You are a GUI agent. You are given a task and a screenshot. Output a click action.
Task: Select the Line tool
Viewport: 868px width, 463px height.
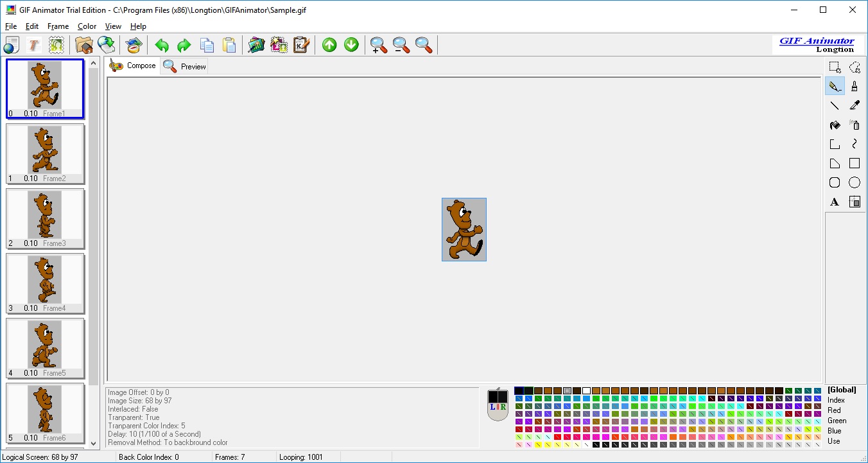click(x=835, y=105)
